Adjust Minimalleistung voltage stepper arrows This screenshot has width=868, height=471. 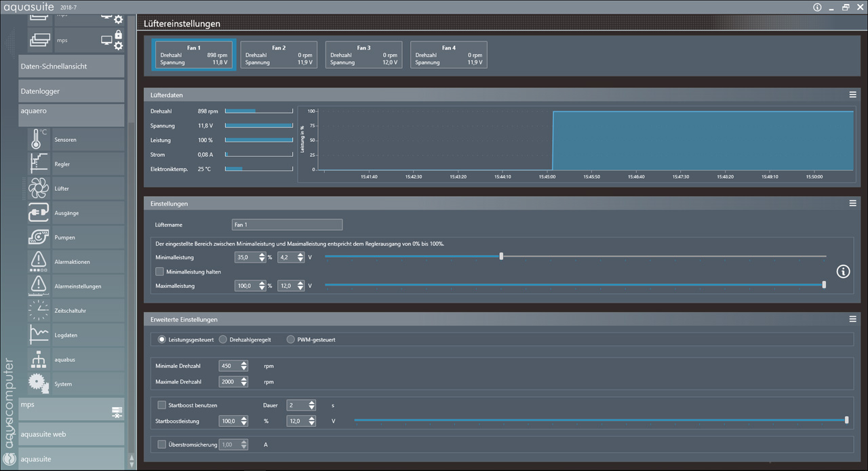click(x=301, y=257)
